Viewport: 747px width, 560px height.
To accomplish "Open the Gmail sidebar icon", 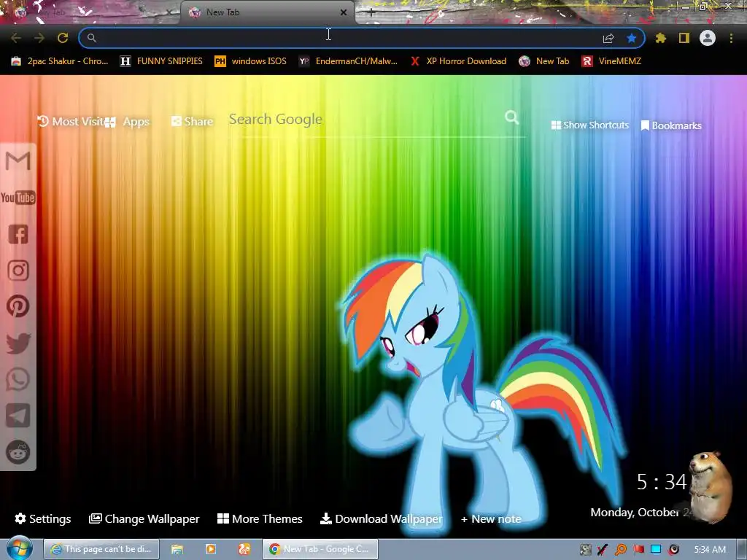I will pyautogui.click(x=18, y=161).
